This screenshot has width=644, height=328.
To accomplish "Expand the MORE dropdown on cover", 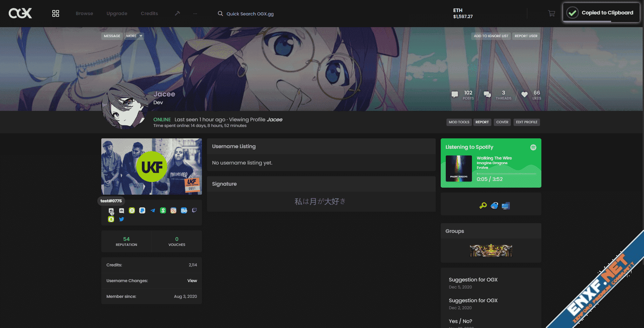I will (x=134, y=36).
